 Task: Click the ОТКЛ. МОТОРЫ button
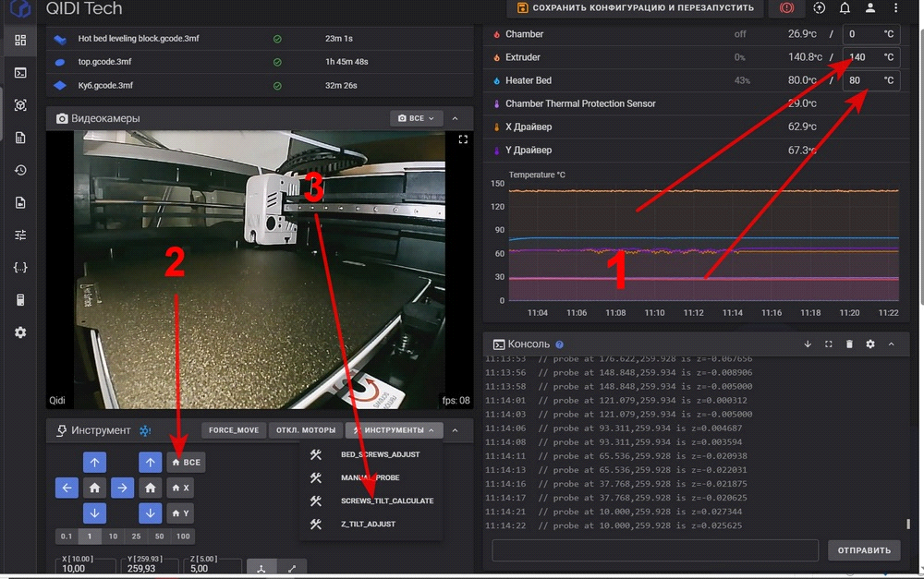[306, 430]
